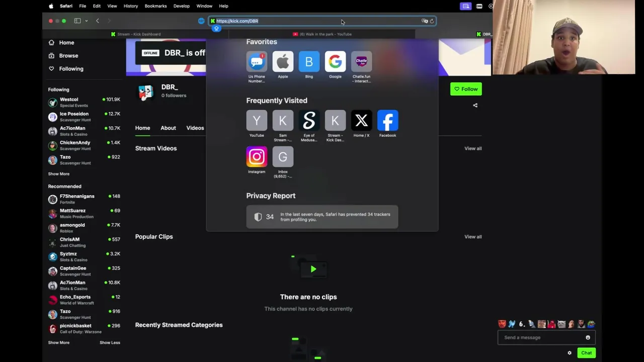This screenshot has width=644, height=362.
Task: Click the translate icon in address bar
Action: 425,21
